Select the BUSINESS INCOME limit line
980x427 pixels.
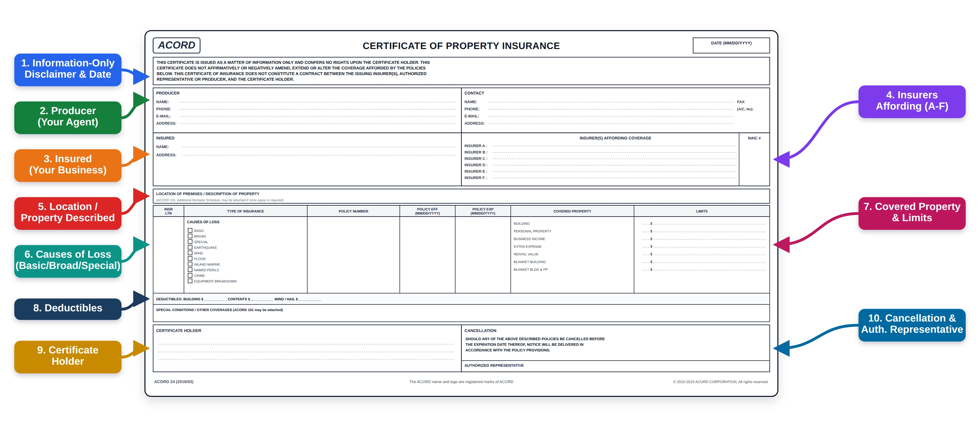tap(703, 239)
